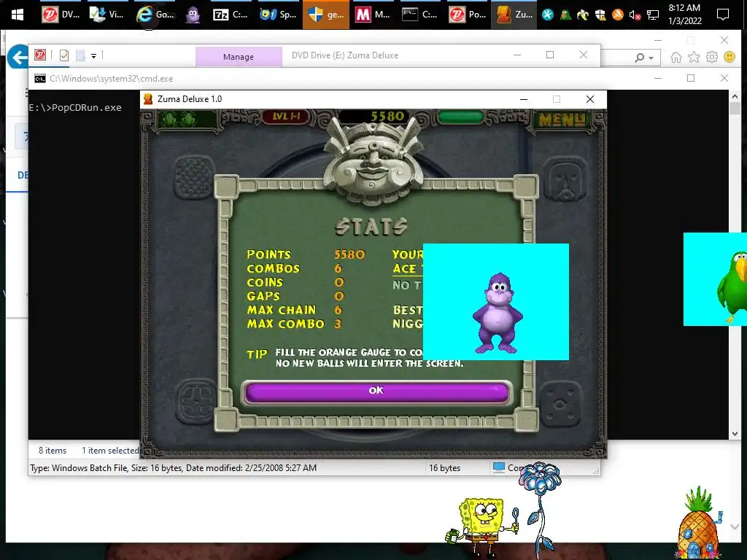The width and height of the screenshot is (747, 560).
Task: Click the MAX COMBO label
Action: 285,324
